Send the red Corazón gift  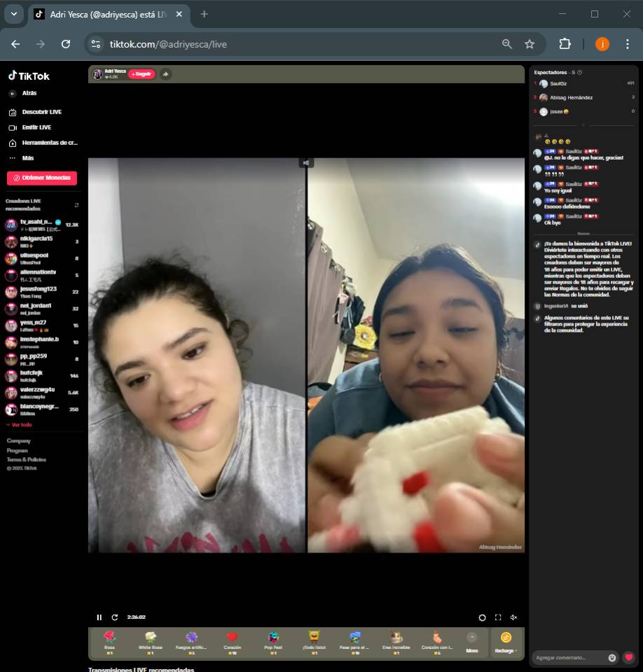point(232,640)
